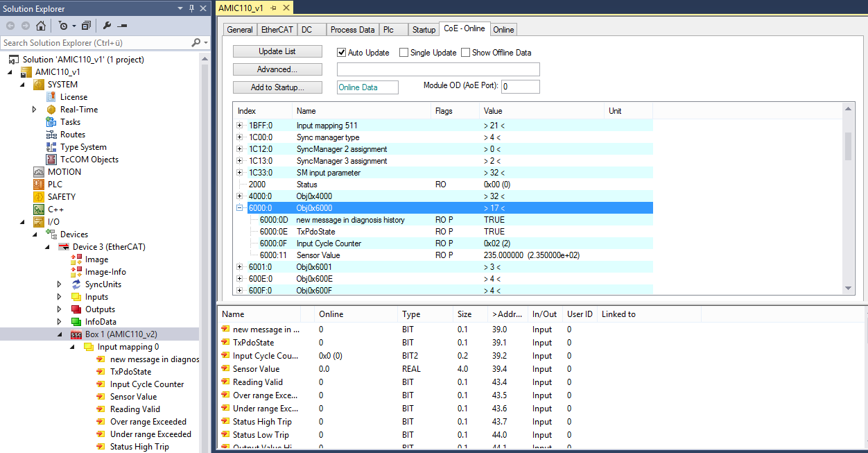The width and height of the screenshot is (868, 453).
Task: Switch to the EtherCAT tab
Action: coord(277,30)
